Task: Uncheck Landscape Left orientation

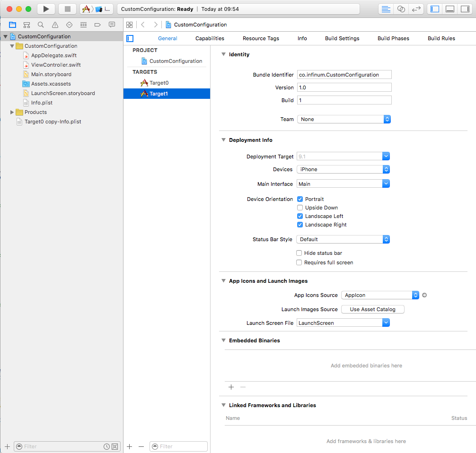Action: pos(300,216)
